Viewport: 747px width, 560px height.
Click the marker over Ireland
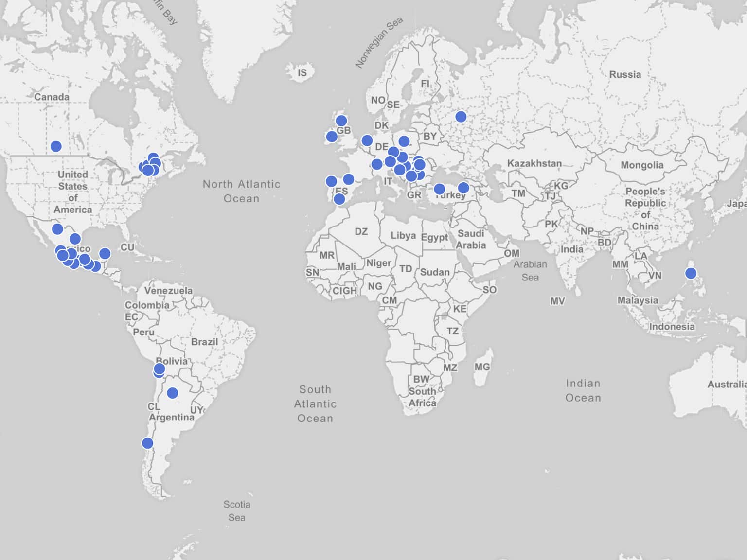332,137
